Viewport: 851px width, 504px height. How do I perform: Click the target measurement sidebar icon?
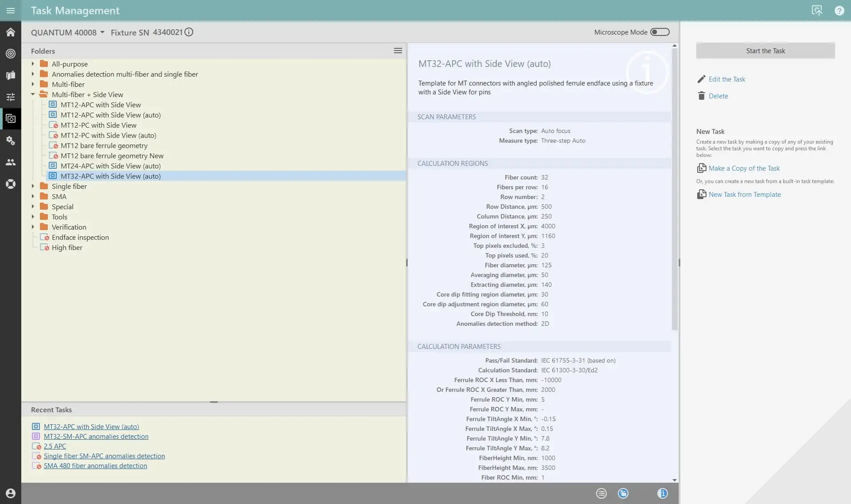(11, 54)
